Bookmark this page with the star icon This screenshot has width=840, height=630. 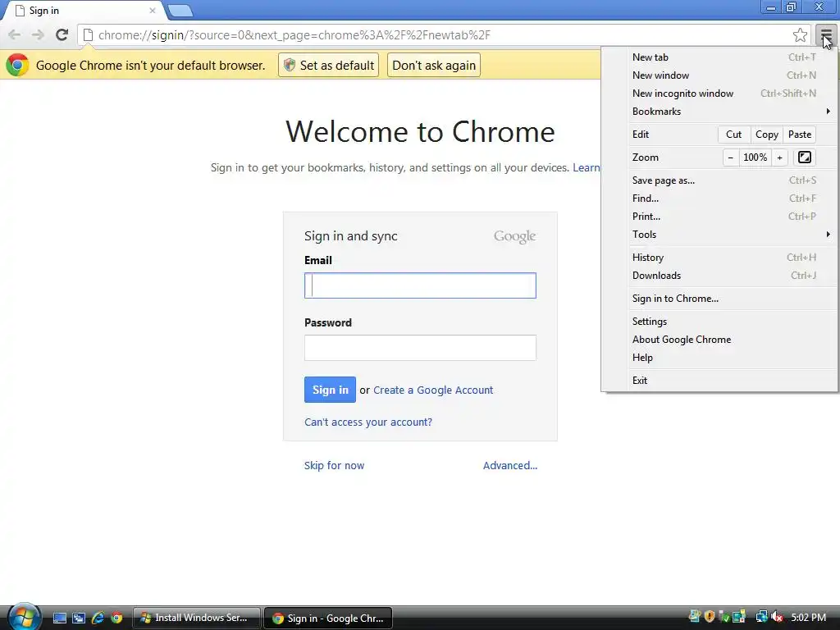pyautogui.click(x=800, y=35)
